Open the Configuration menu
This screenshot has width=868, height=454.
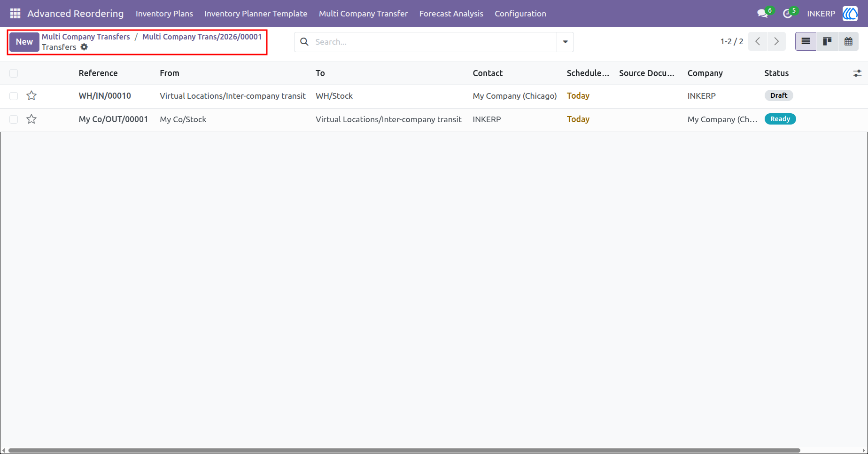pyautogui.click(x=520, y=14)
